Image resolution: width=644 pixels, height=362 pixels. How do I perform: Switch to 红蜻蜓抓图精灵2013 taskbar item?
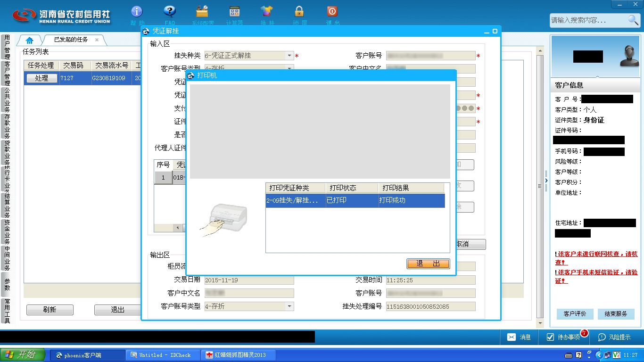coord(238,355)
